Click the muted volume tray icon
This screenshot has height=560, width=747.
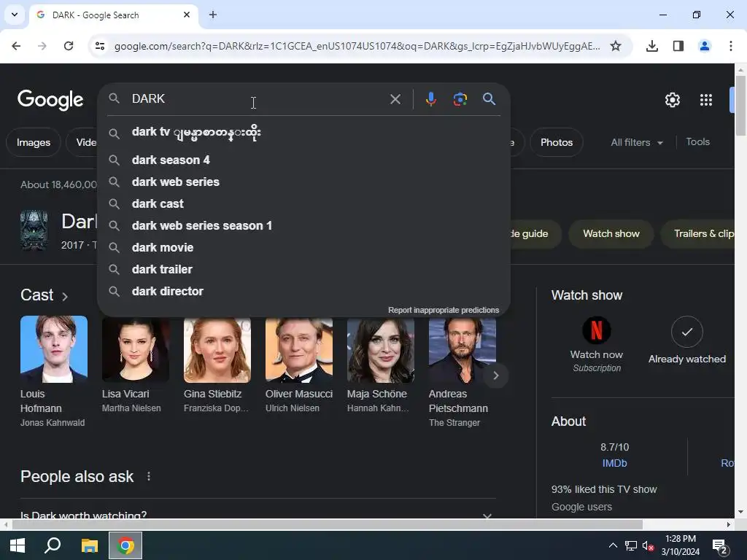pos(647,545)
